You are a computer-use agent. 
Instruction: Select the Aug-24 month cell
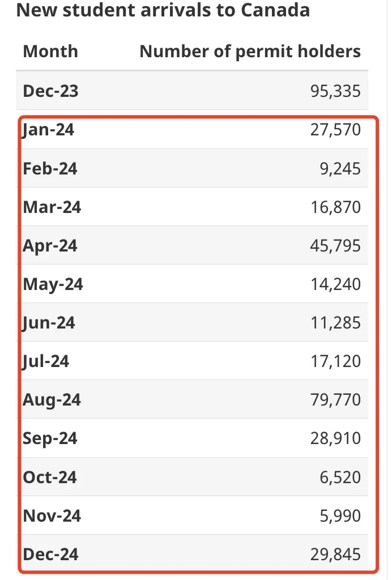[x=52, y=400]
